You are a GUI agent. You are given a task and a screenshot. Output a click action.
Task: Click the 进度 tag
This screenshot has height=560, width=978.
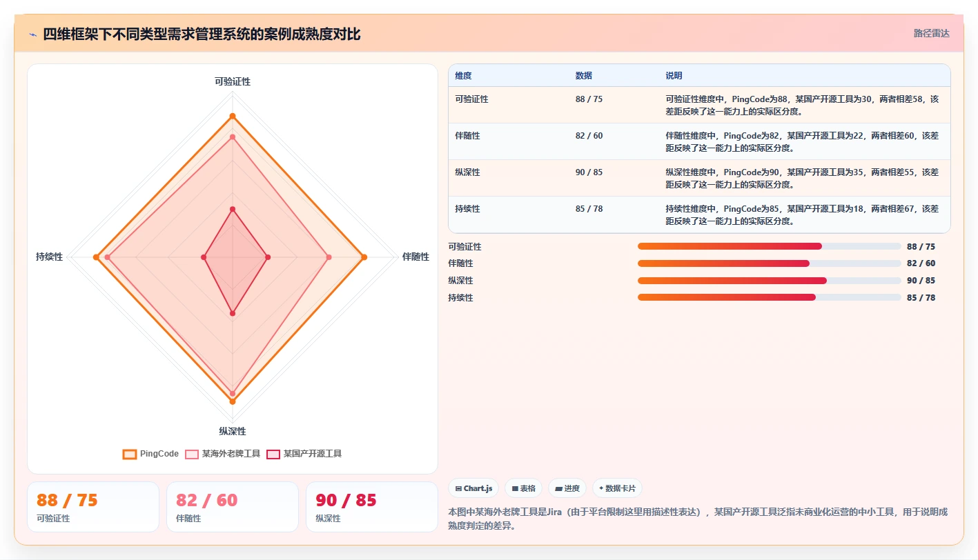pos(567,488)
